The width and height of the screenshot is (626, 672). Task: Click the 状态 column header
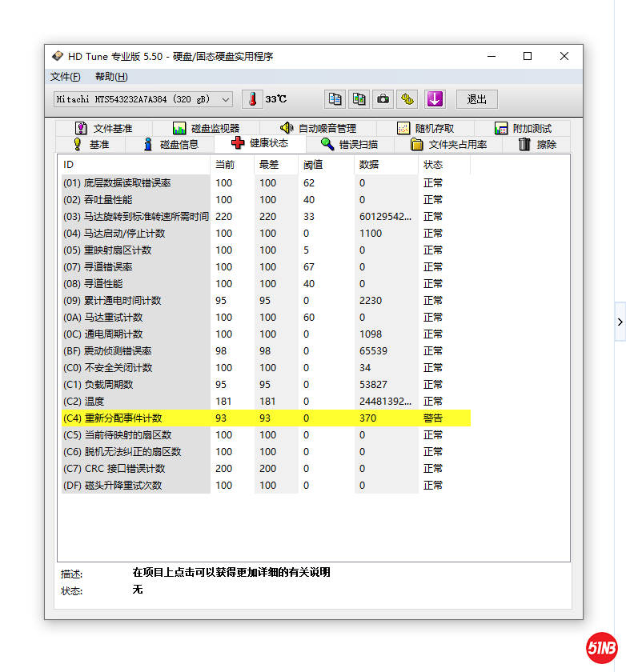coord(433,165)
